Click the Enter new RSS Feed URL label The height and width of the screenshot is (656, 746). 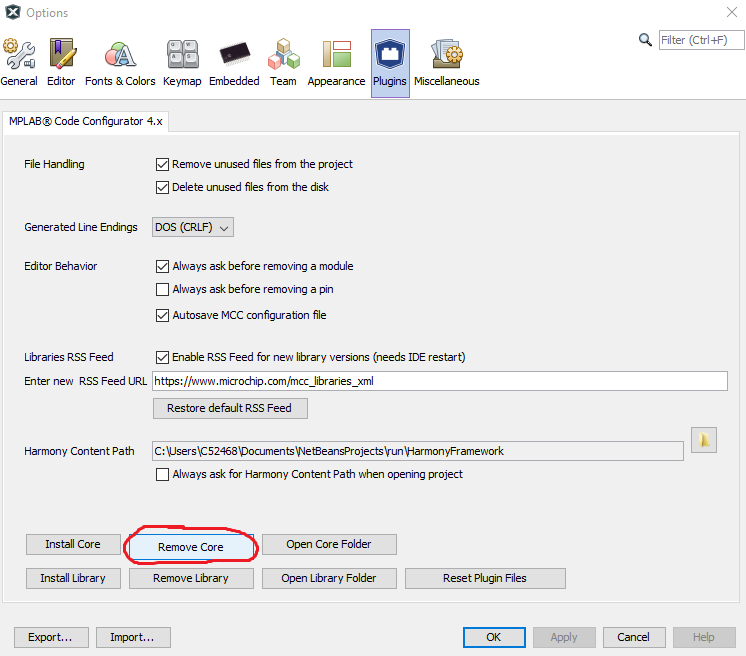point(86,382)
